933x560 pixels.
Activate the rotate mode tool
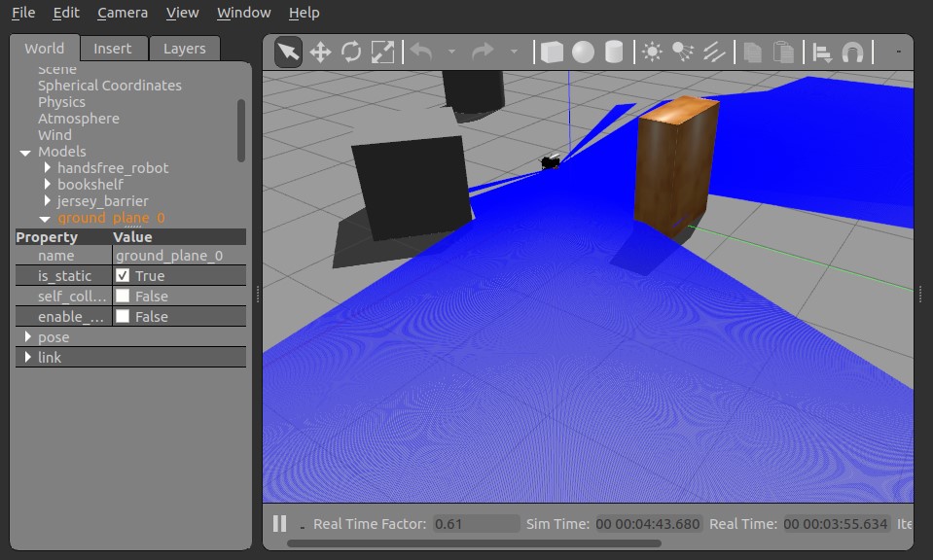point(351,52)
